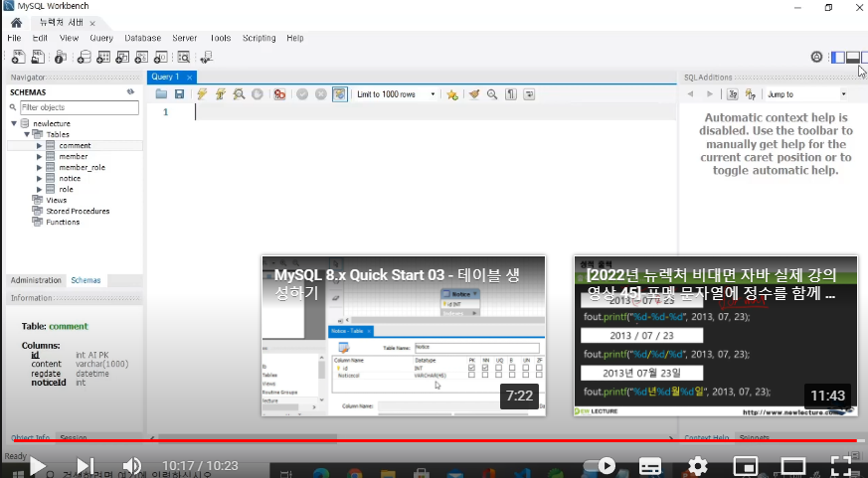This screenshot has width=868, height=478.
Task: Toggle the autoplay switch
Action: pos(600,466)
